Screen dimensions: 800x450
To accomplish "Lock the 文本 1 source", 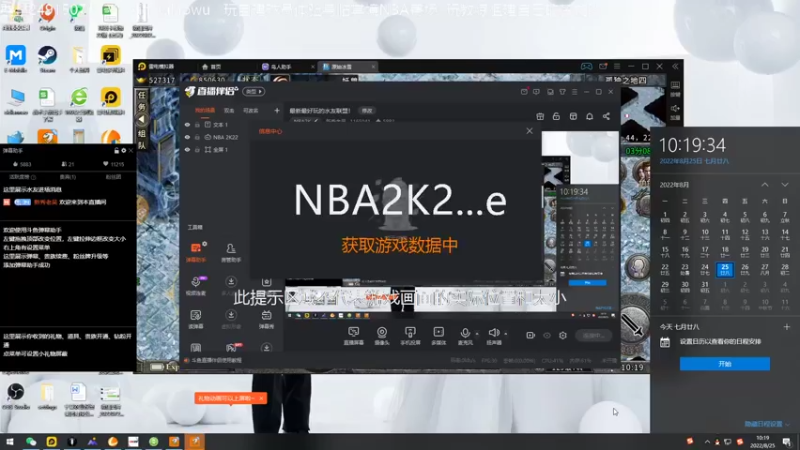I will point(197,124).
